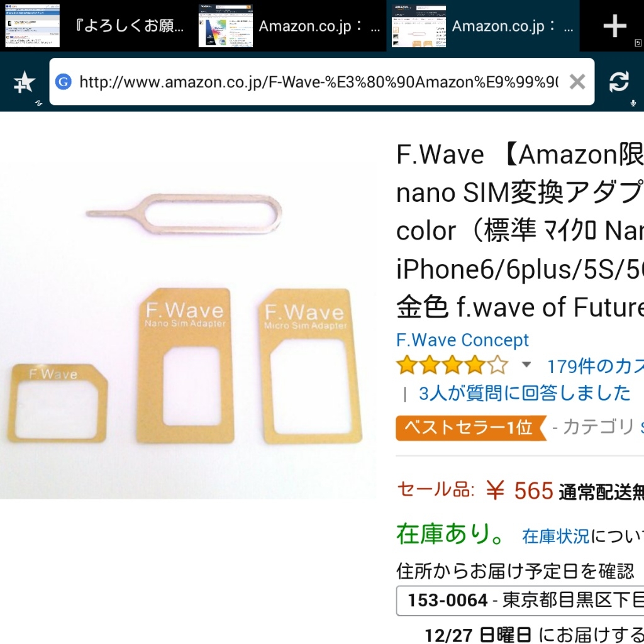The image size is (644, 644).
Task: Tap the microphone icon below refresh
Action: [633, 103]
